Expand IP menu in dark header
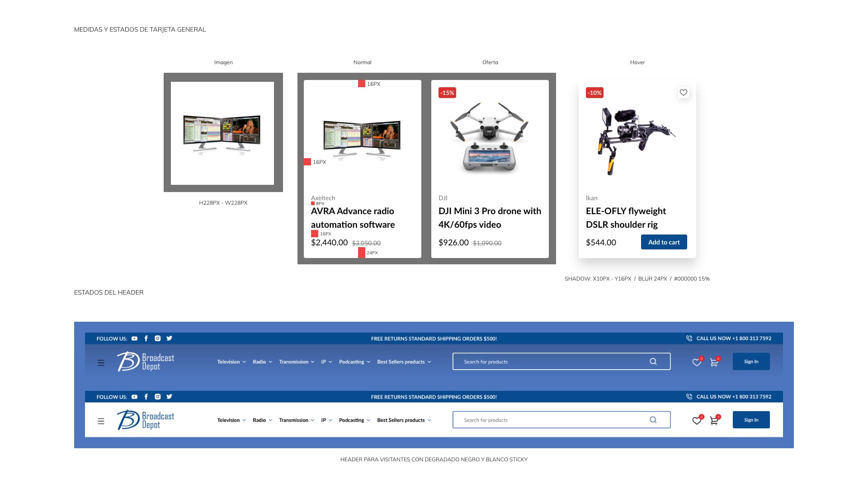Screen dimensions: 868x488 [326, 362]
